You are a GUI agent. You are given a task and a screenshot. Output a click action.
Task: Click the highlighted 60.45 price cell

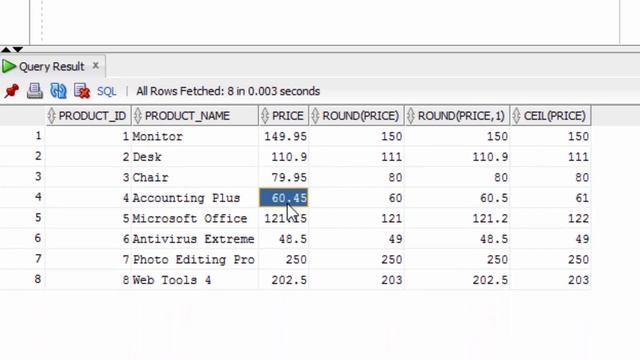point(284,198)
